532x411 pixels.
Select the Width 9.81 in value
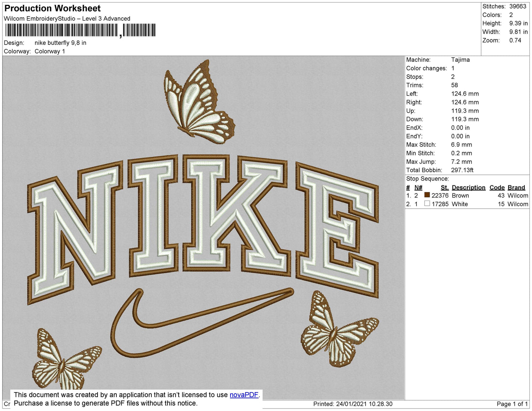tap(518, 32)
